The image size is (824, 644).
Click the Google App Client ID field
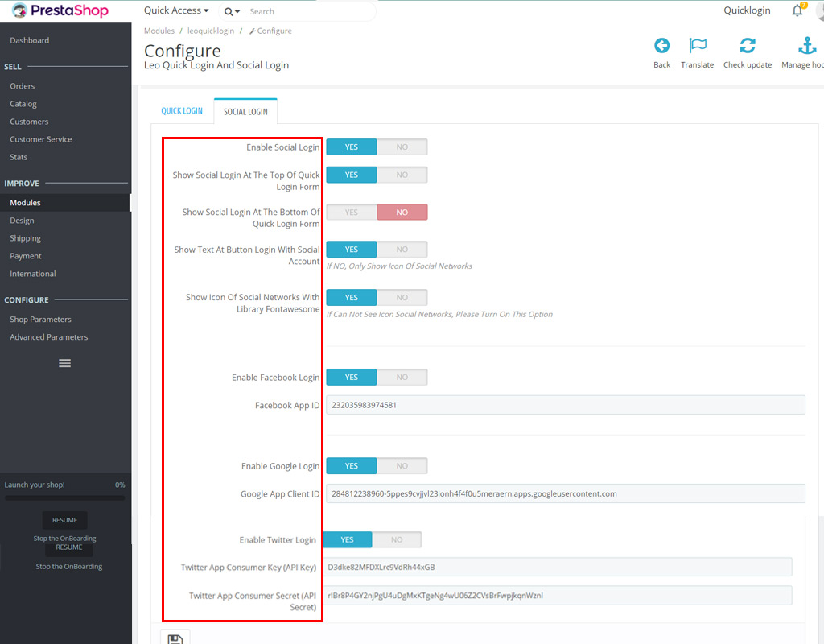pos(566,494)
